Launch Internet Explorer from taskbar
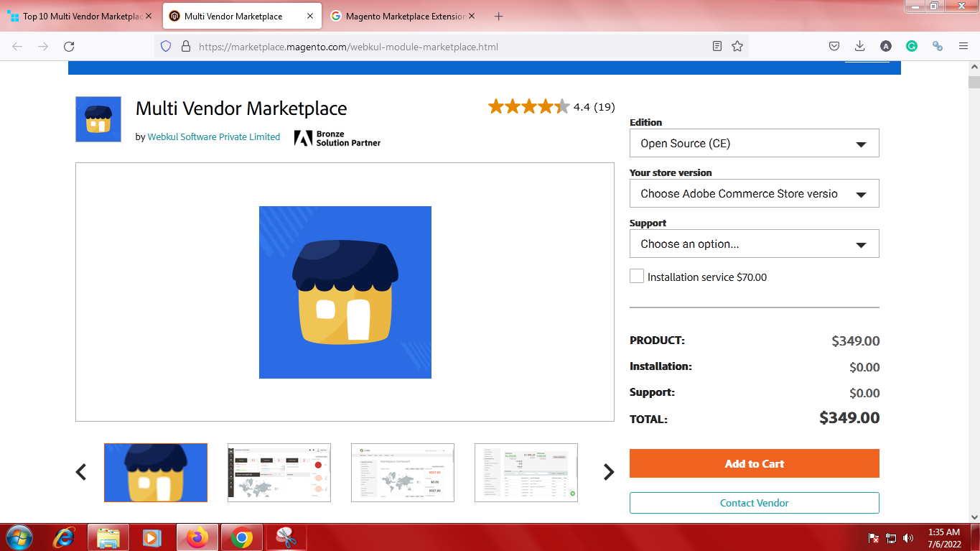The width and height of the screenshot is (980, 551). tap(65, 537)
